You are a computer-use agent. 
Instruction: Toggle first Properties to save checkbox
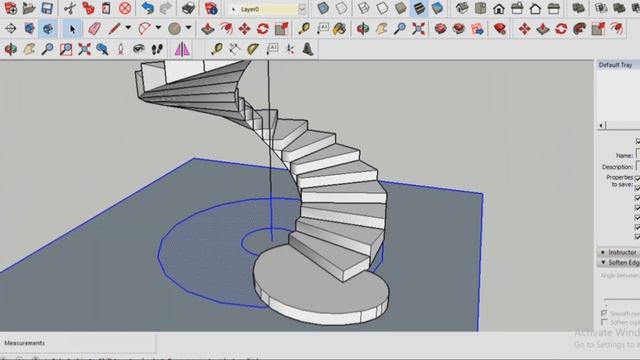coord(638,178)
